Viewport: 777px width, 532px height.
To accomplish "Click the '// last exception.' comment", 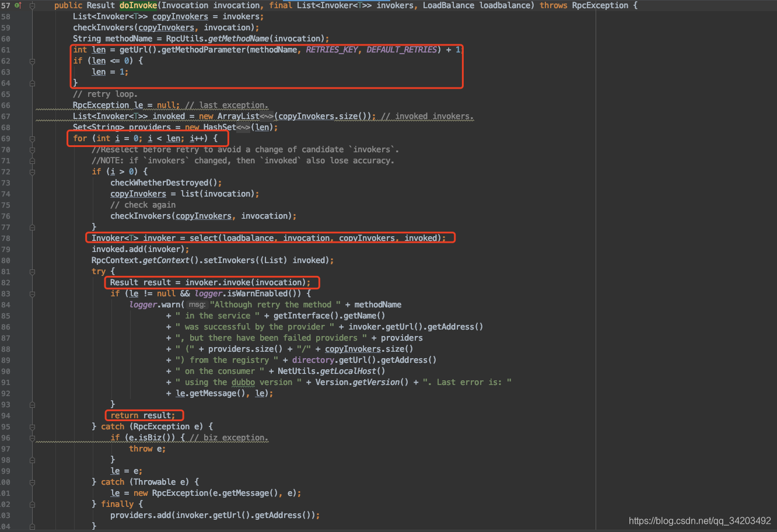I will click(226, 105).
